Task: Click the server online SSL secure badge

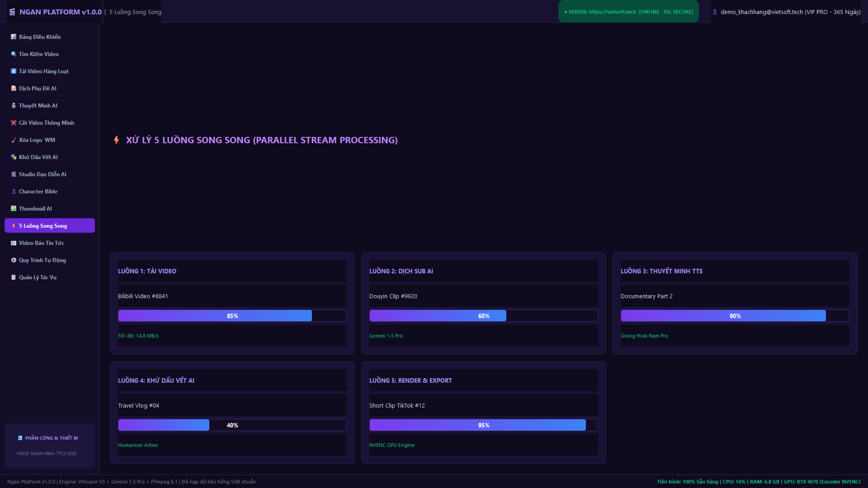Action: (x=628, y=12)
